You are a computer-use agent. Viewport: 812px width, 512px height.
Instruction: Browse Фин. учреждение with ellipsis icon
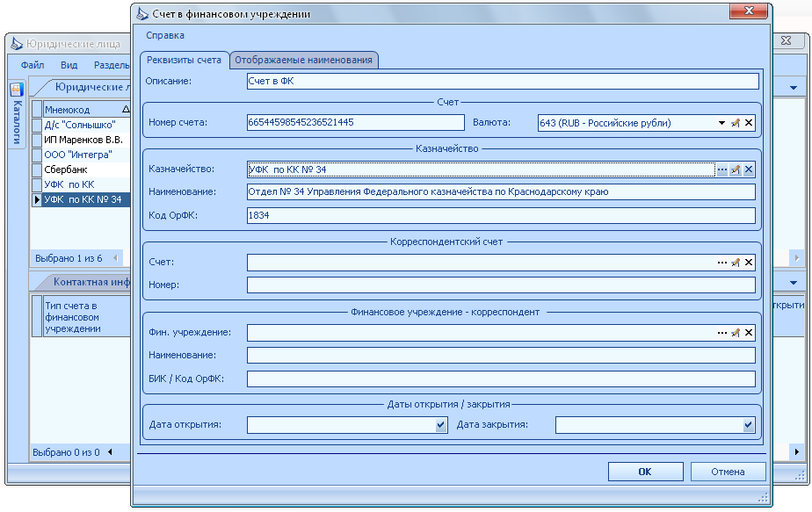[721, 332]
